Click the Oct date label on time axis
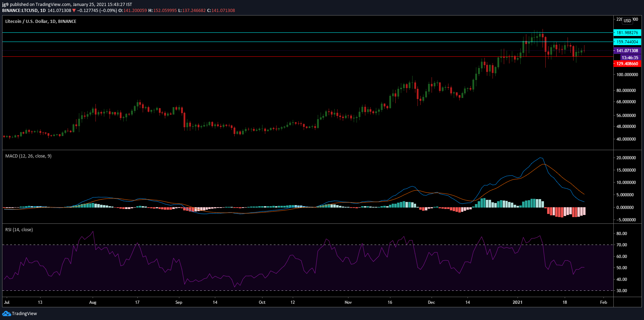Viewport: 644px width, 320px height. pos(262,302)
